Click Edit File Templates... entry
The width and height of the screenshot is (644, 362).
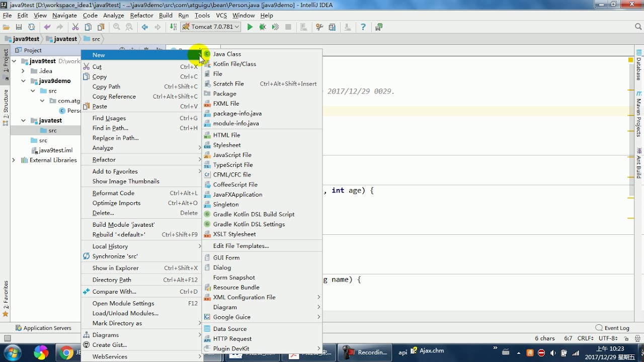[x=262, y=246]
